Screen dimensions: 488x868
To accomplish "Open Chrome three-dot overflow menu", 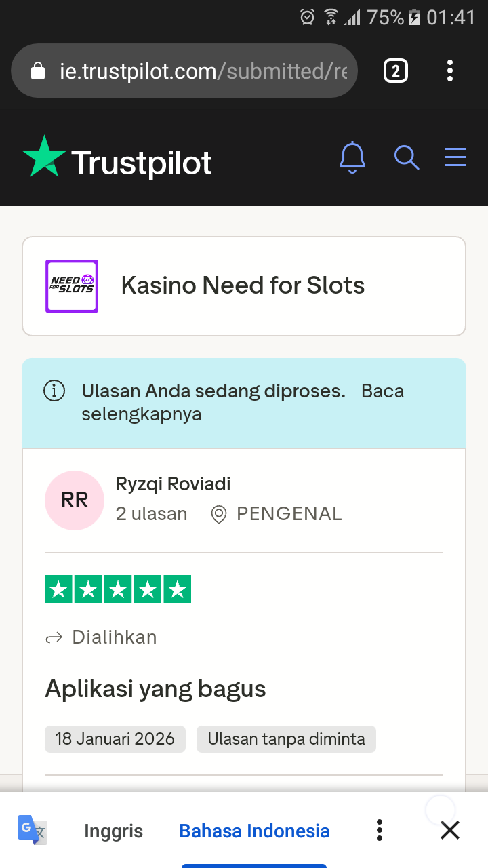I will click(x=450, y=71).
